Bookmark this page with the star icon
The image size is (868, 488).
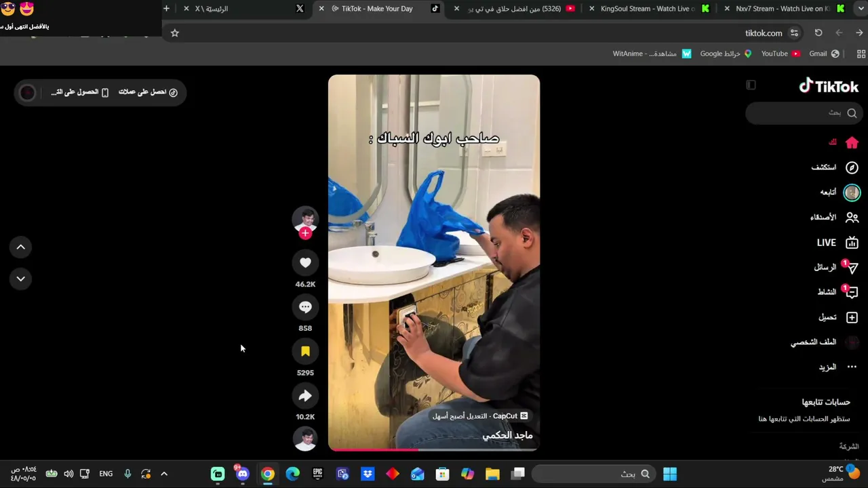point(174,33)
